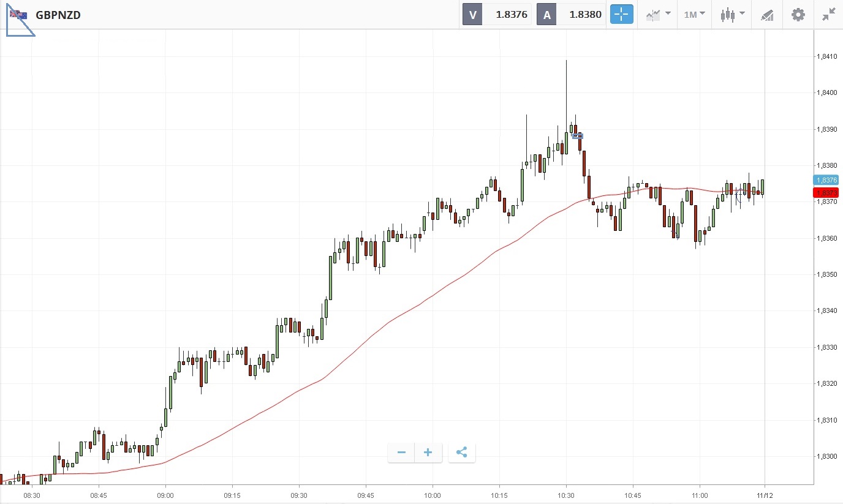Click the A buy button
Image resolution: width=843 pixels, height=504 pixels.
(546, 15)
